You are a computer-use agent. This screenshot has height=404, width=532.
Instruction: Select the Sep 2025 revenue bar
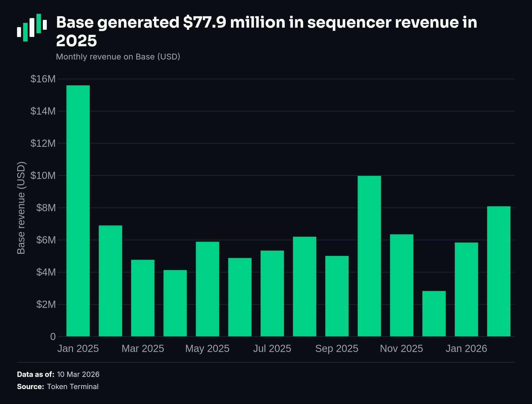click(337, 296)
